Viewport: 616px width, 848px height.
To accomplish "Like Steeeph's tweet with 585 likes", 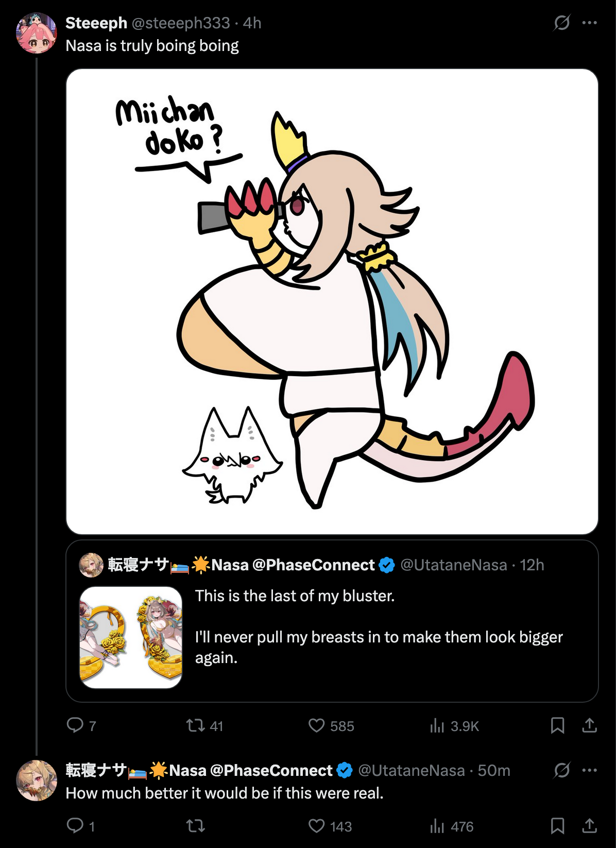I will point(316,725).
